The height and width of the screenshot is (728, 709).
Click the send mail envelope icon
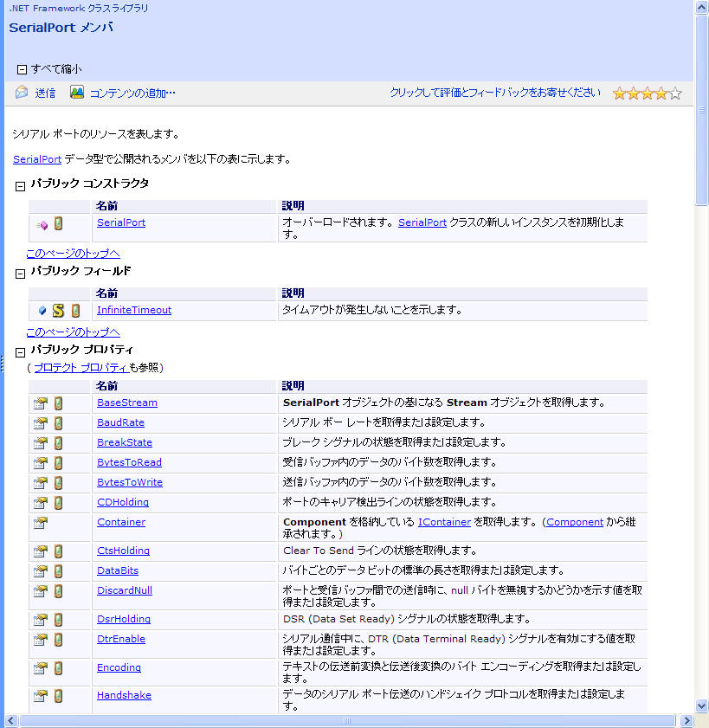click(x=22, y=93)
